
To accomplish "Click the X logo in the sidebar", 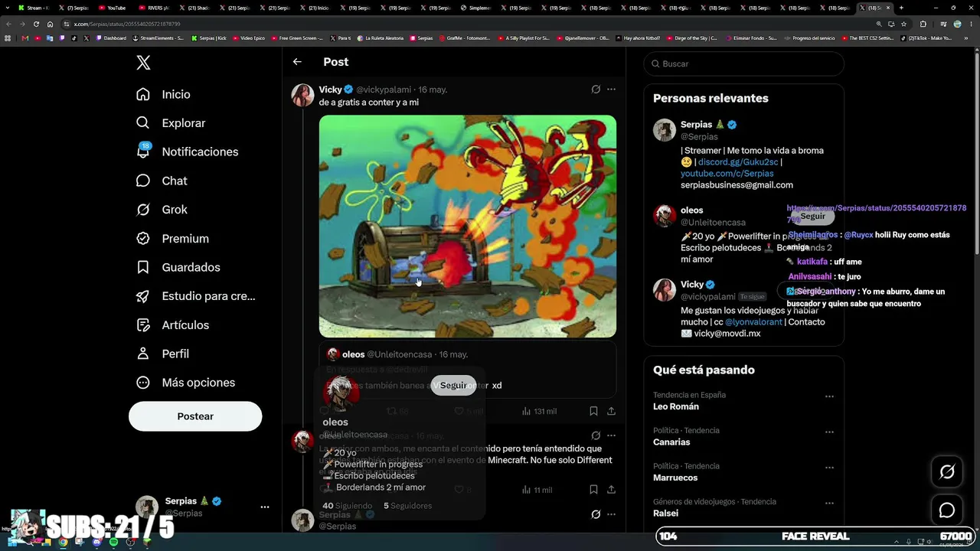I will coord(143,63).
